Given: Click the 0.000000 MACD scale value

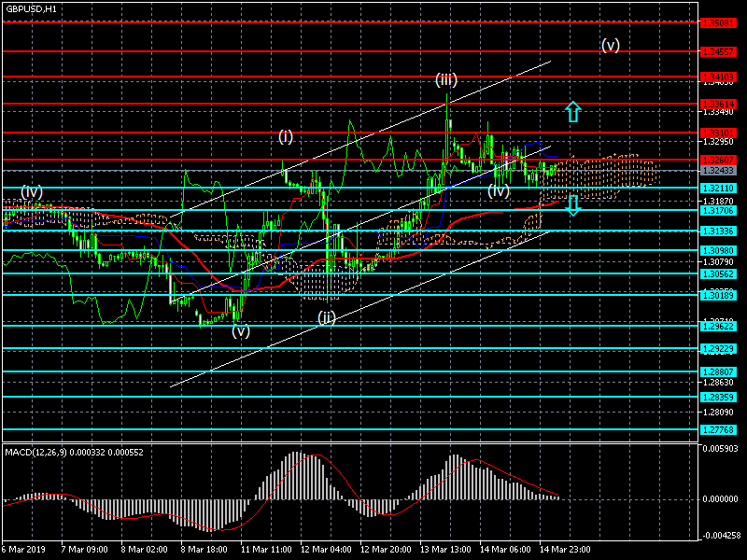Looking at the screenshot, I should 720,499.
